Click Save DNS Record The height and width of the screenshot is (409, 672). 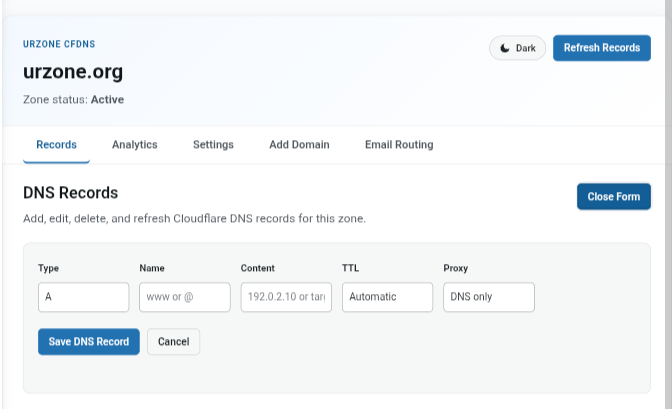[x=89, y=342]
